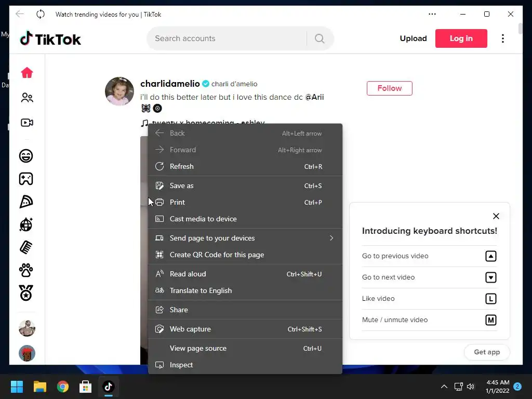Select Web capture in the context menu
This screenshot has width=532, height=399.
pos(245,329)
